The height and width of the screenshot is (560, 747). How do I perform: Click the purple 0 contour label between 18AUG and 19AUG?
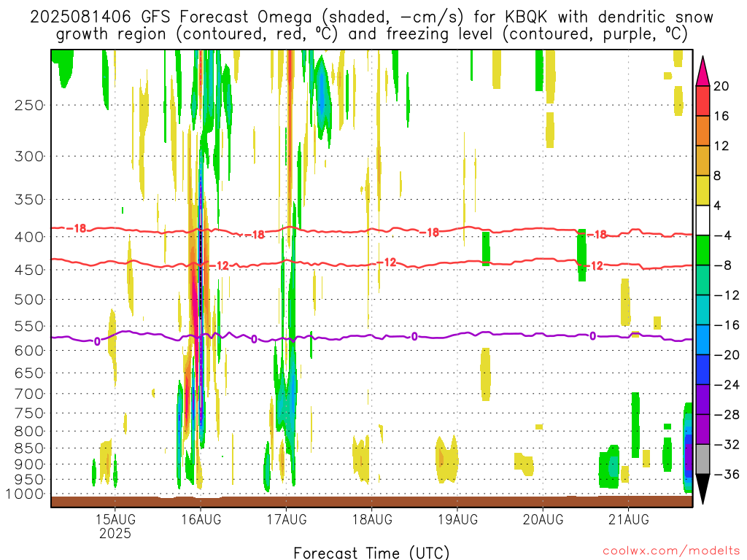coord(414,337)
